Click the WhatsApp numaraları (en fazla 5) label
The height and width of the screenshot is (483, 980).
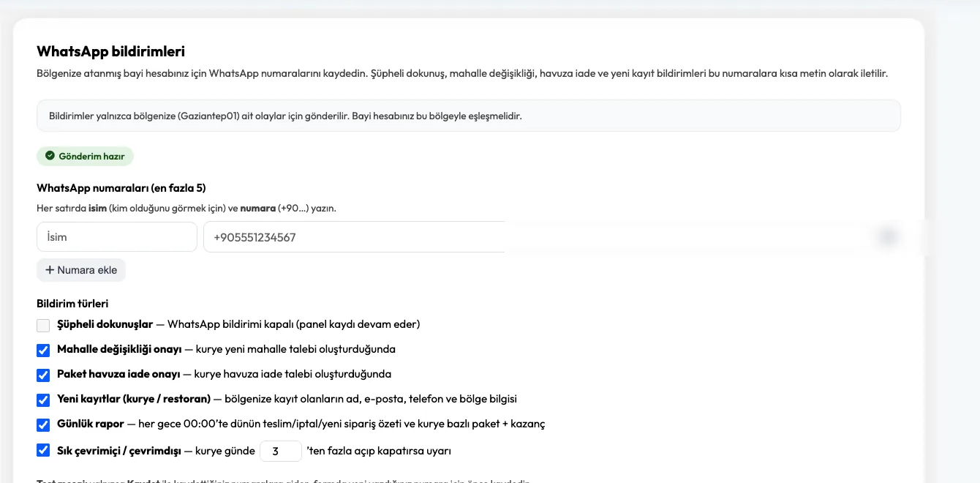[121, 188]
